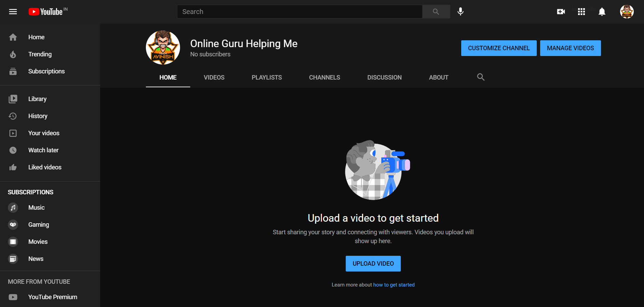Switch to the VIDEOS tab
This screenshot has width=644, height=307.
214,78
